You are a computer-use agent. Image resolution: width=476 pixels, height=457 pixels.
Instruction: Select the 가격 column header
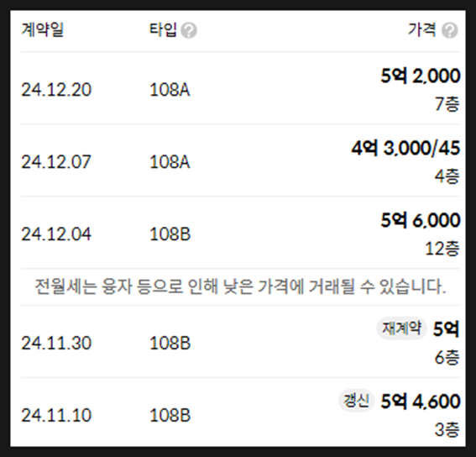422,29
